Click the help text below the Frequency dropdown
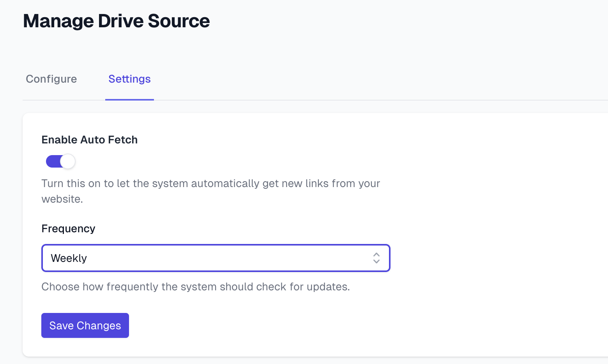 tap(196, 287)
